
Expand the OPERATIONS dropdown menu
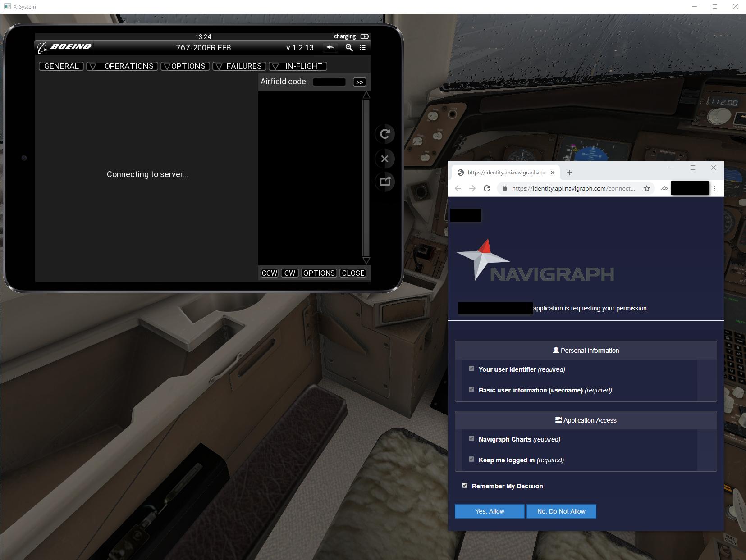click(x=122, y=66)
